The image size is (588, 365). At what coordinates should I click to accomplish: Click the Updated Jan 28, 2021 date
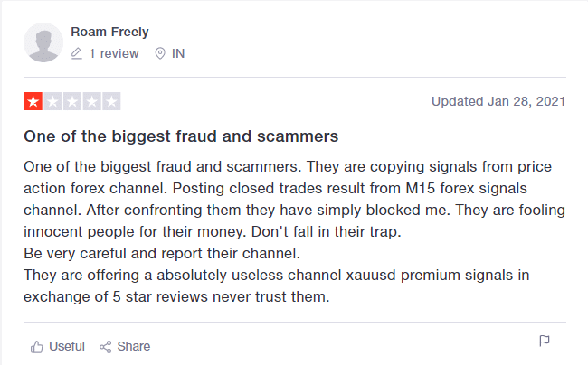point(498,101)
